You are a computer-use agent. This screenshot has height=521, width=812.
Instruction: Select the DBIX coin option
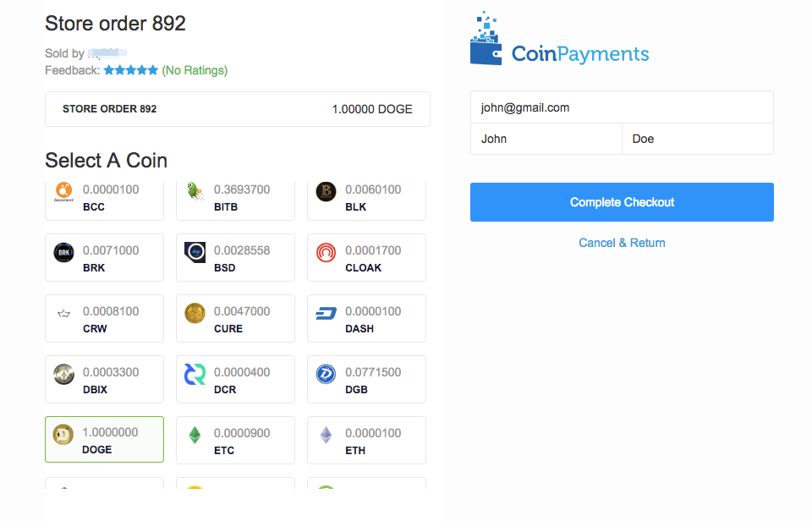pyautogui.click(x=104, y=380)
